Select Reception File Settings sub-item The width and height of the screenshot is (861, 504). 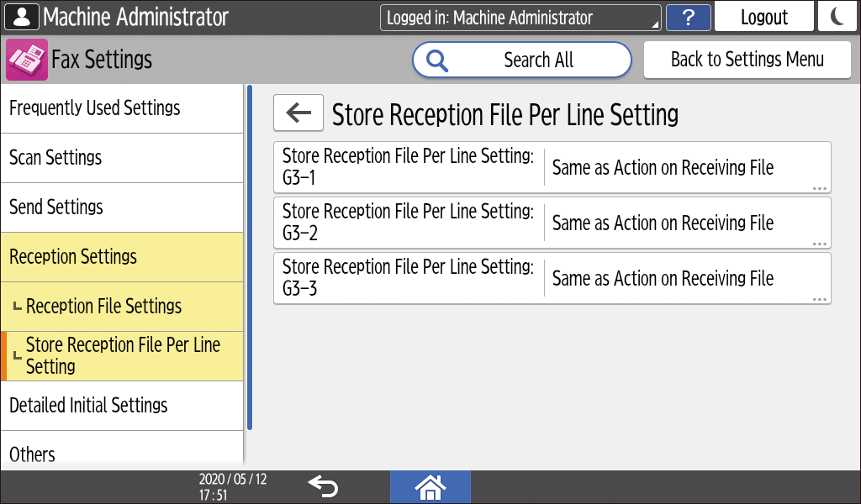(122, 307)
